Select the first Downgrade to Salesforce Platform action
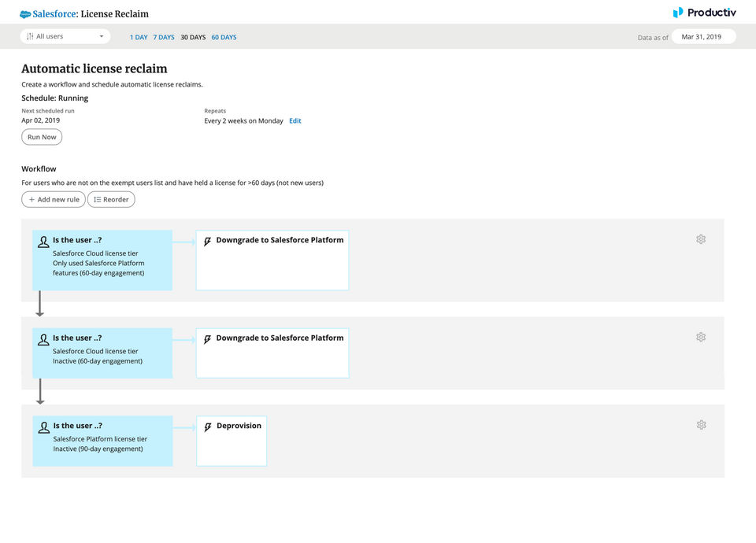 click(272, 260)
